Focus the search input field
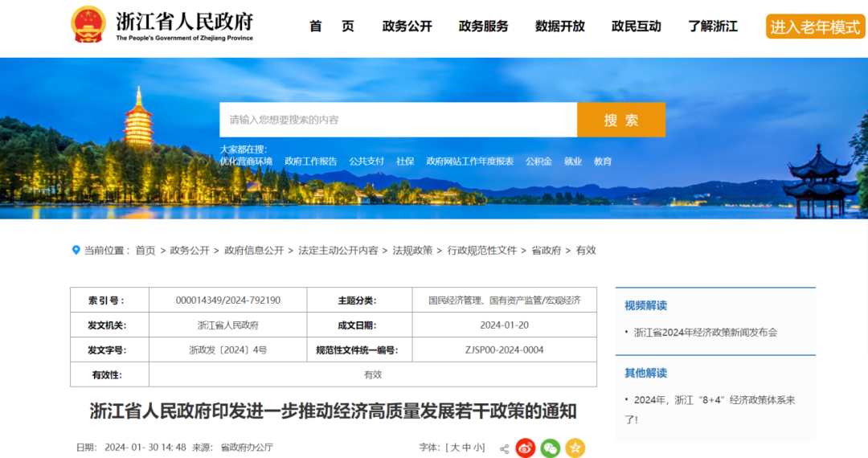 pyautogui.click(x=398, y=120)
